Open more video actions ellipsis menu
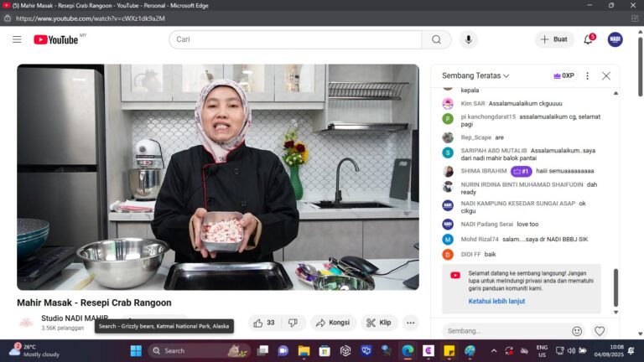The image size is (644, 362). pos(410,323)
